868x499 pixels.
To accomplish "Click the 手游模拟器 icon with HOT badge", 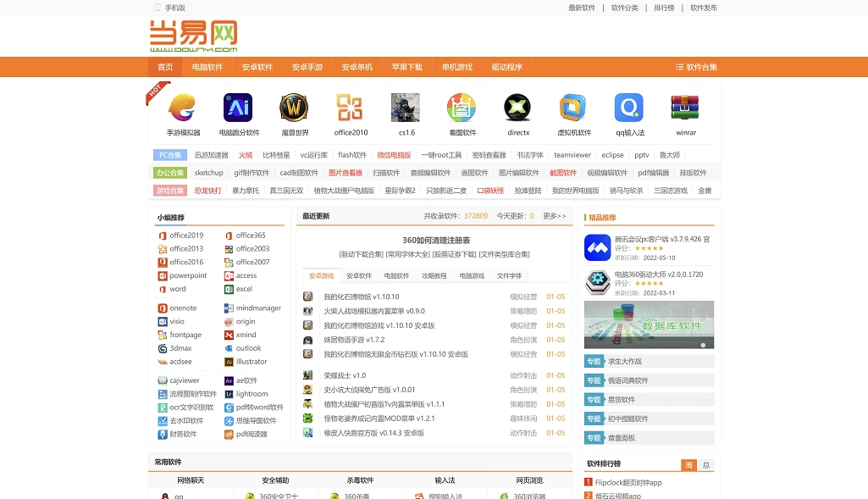I will 181,108.
